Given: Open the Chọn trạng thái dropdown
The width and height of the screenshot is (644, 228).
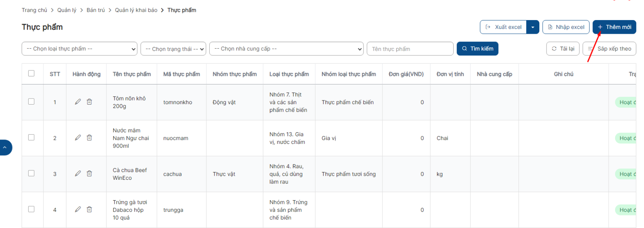Looking at the screenshot, I should [173, 49].
